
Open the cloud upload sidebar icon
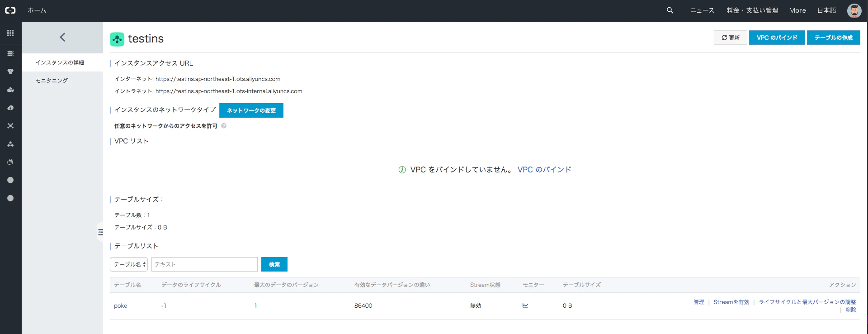pos(10,108)
